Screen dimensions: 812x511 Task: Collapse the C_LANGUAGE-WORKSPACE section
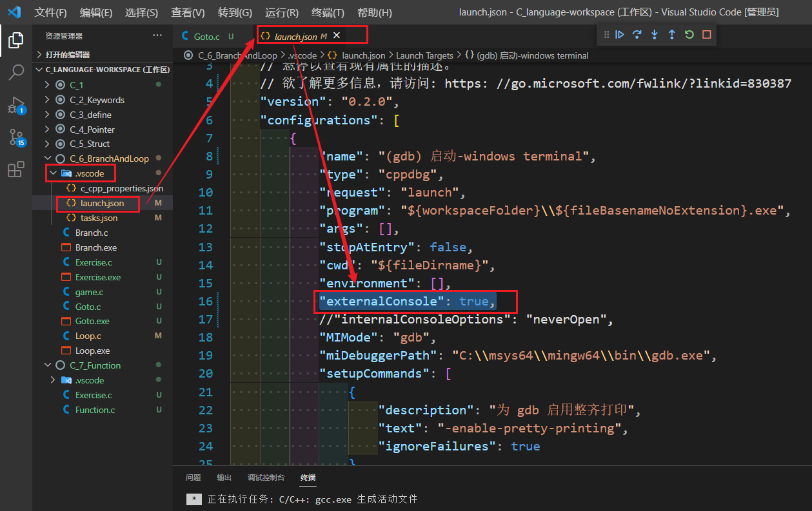[103, 70]
